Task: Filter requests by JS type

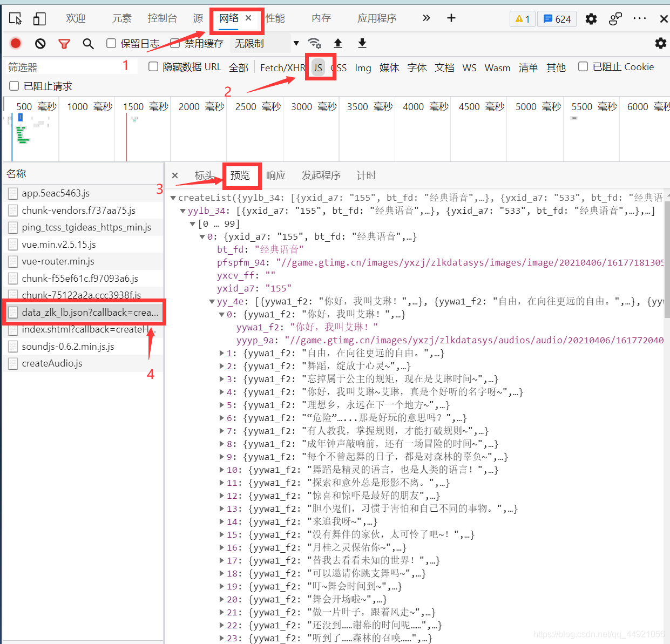Action: tap(318, 67)
